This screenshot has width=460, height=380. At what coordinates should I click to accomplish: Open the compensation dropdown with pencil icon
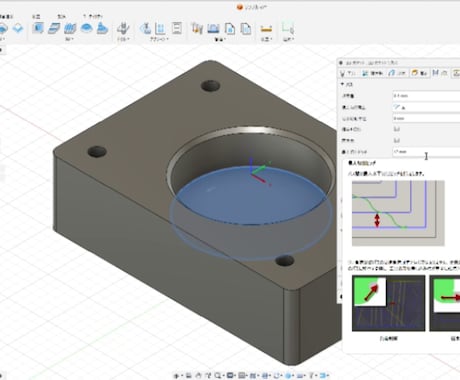click(426, 107)
